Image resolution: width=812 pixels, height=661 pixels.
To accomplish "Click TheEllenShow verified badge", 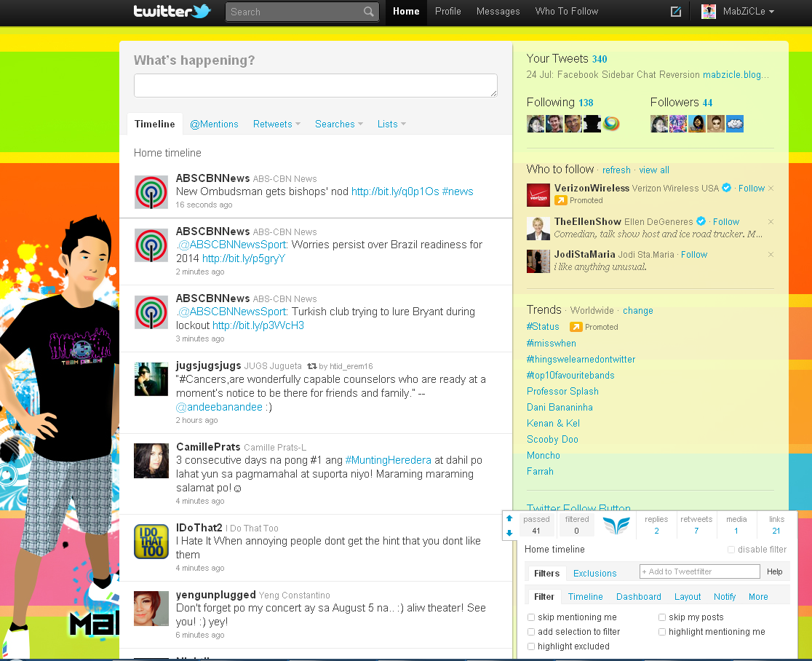I will tap(701, 221).
